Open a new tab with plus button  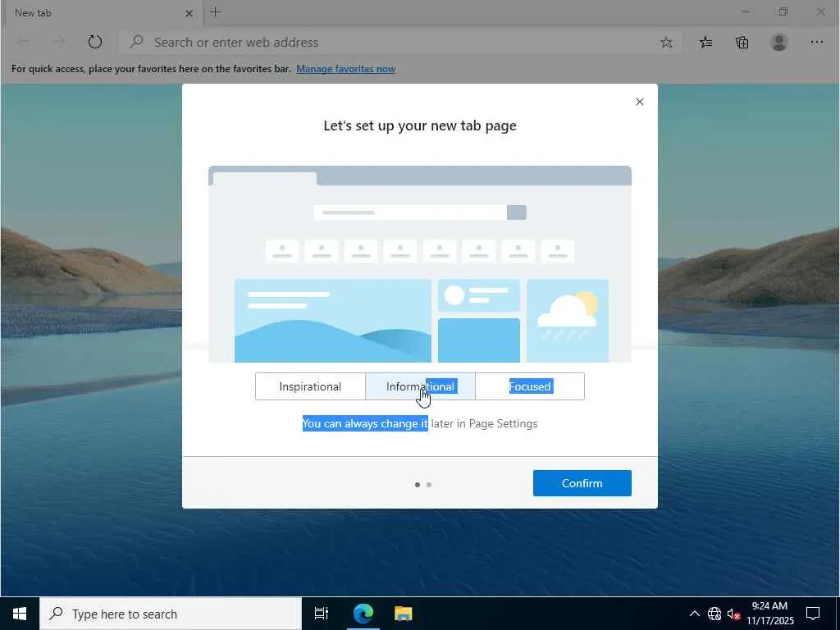click(216, 12)
